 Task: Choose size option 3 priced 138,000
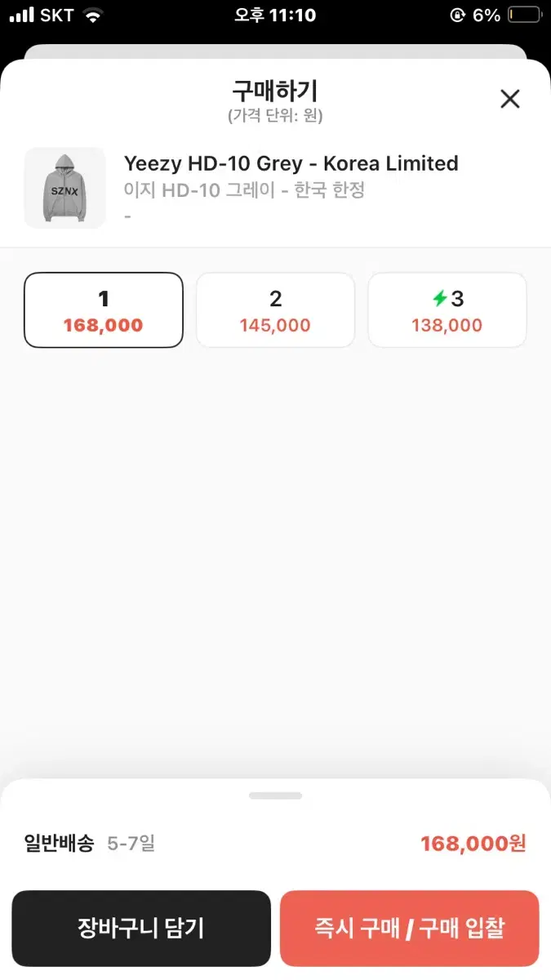pyautogui.click(x=447, y=310)
